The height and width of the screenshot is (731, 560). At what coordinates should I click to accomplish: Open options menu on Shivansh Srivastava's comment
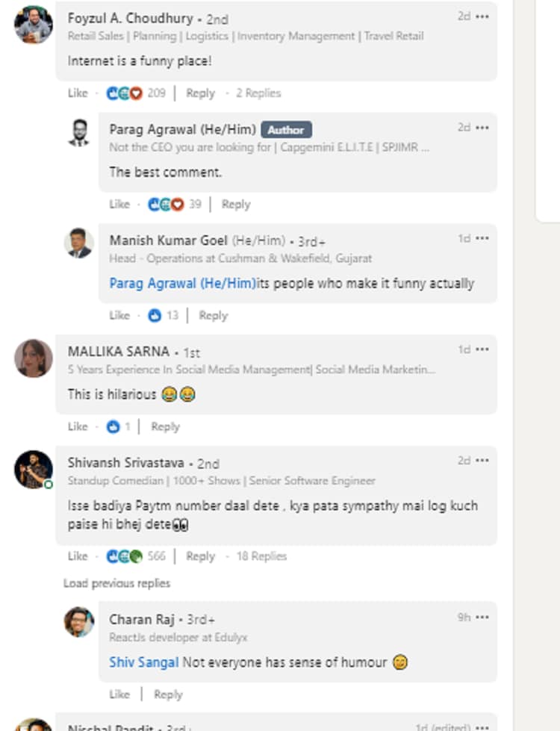(482, 461)
